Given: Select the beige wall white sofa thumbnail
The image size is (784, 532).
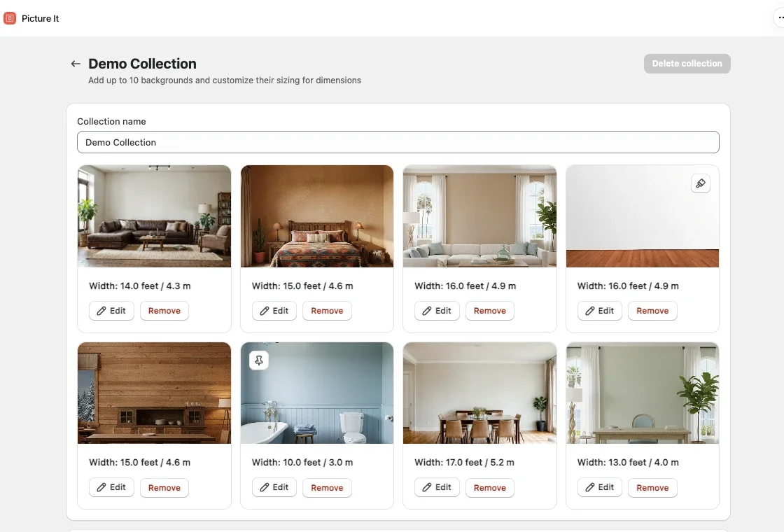Looking at the screenshot, I should (479, 216).
